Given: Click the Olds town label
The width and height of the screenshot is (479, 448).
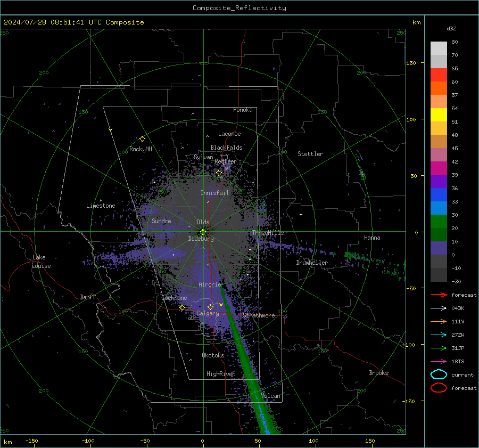Looking at the screenshot, I should pyautogui.click(x=203, y=222).
